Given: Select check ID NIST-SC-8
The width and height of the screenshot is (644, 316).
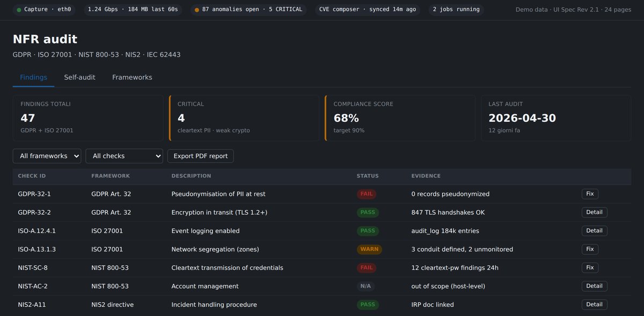Looking at the screenshot, I should point(33,268).
